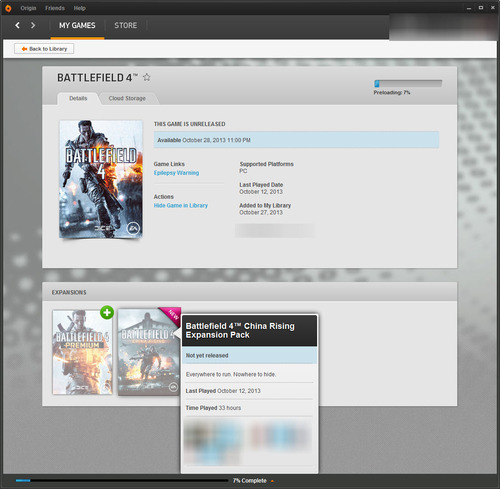Click the Not yet released label

coord(207,356)
